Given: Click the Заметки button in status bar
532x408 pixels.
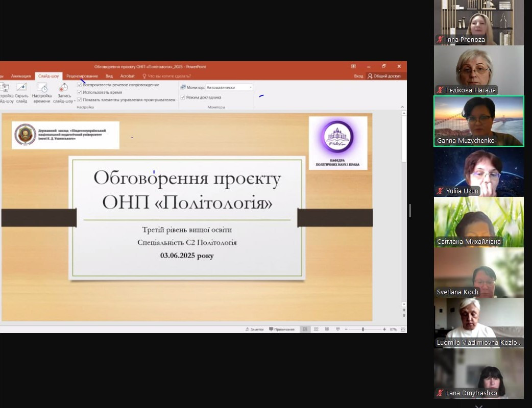Looking at the screenshot, I should pyautogui.click(x=254, y=329).
